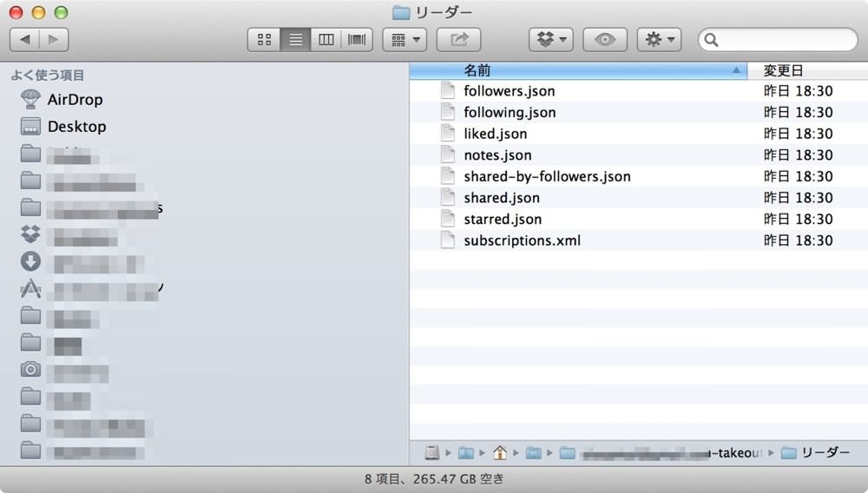Click the リーダー folder in path bar

[815, 453]
